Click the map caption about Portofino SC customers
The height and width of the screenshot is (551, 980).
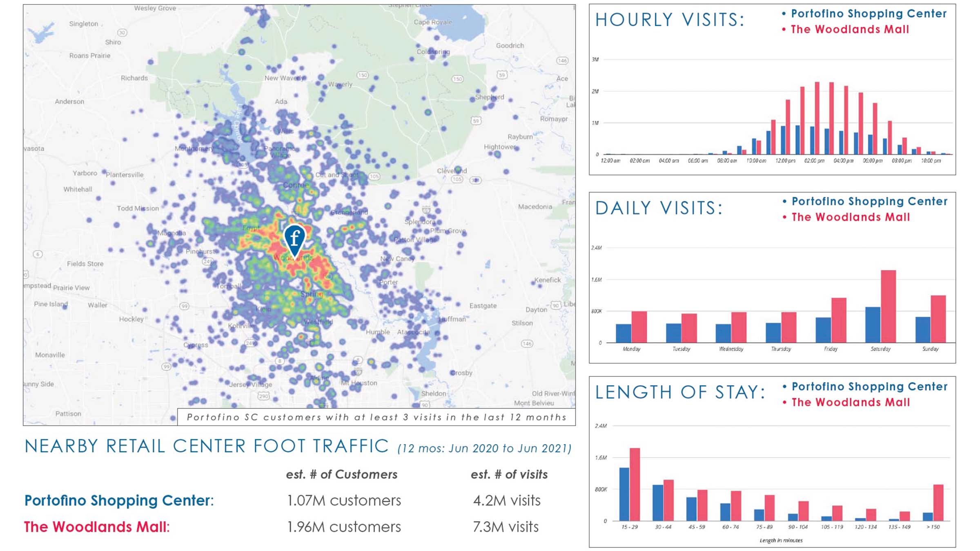tap(376, 417)
